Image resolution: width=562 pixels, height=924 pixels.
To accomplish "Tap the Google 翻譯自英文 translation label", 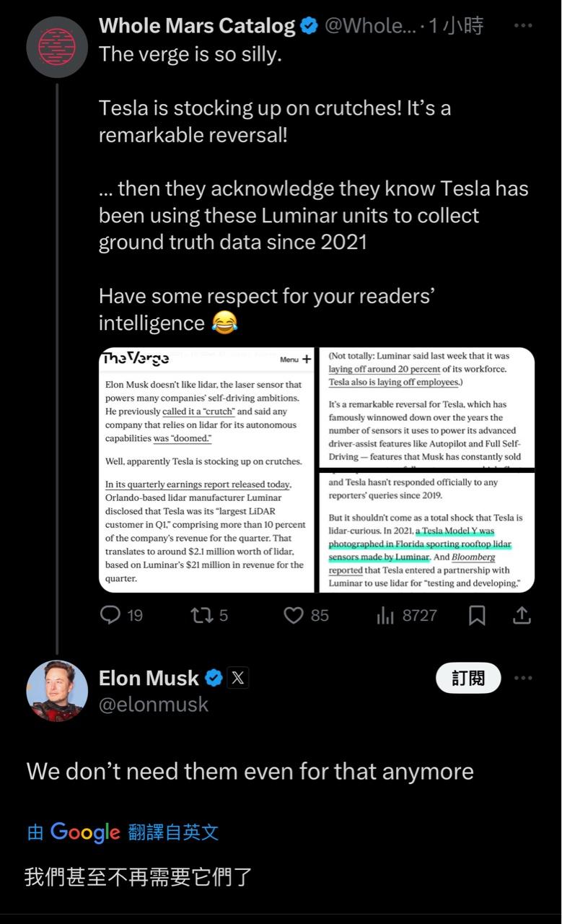I will (123, 832).
